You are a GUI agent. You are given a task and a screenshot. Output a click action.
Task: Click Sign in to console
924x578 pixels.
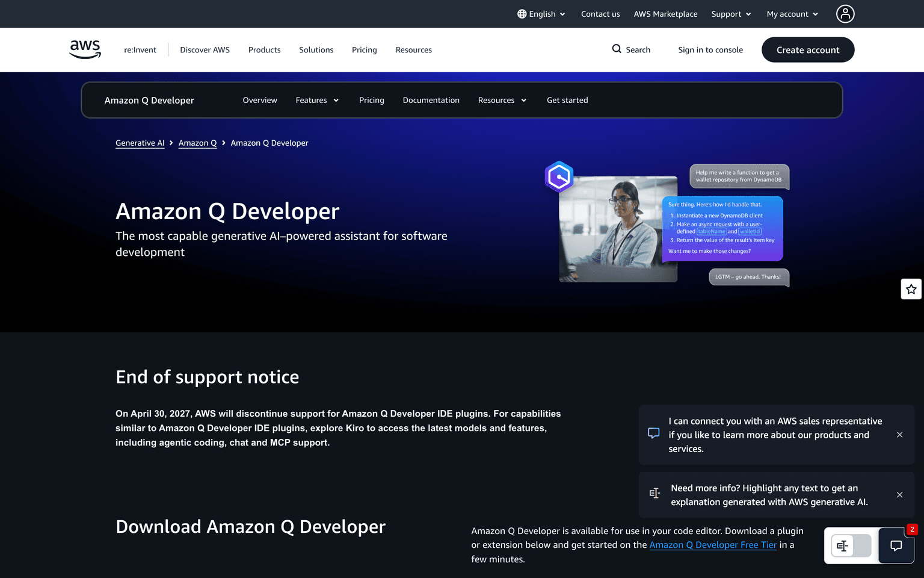click(710, 50)
